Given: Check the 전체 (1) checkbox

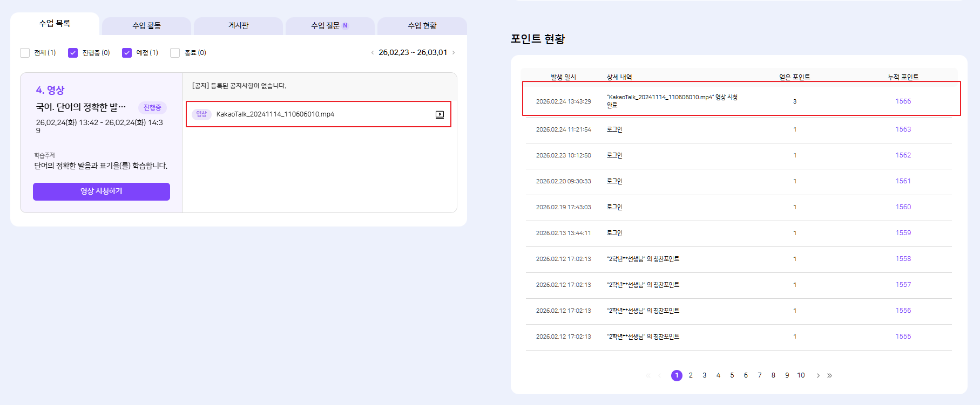Looking at the screenshot, I should [x=25, y=53].
